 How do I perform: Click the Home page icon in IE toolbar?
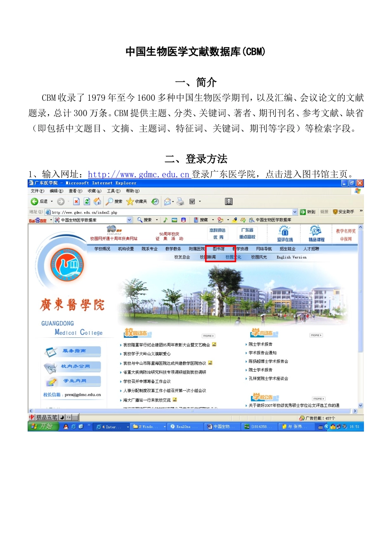pyautogui.click(x=97, y=202)
